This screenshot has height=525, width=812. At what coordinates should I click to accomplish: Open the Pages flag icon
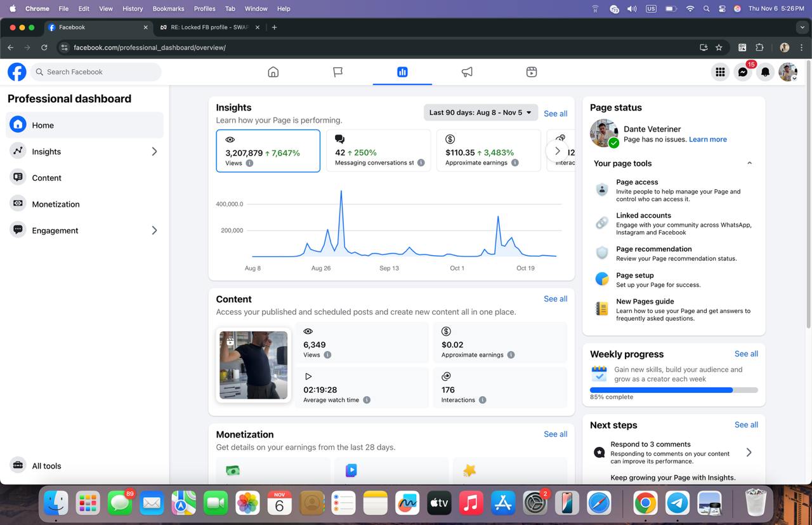338,72
